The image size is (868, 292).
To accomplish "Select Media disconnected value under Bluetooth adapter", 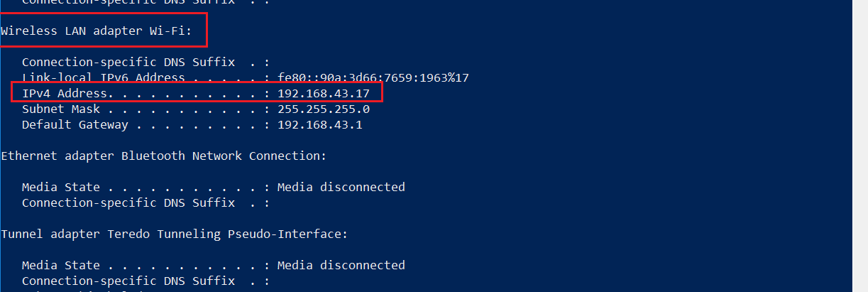I will coord(341,188).
